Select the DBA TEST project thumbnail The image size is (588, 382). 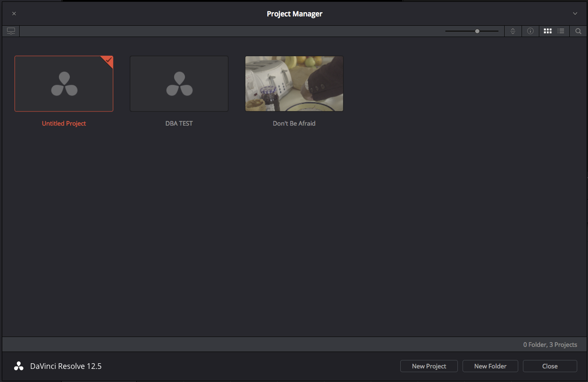pyautogui.click(x=179, y=83)
